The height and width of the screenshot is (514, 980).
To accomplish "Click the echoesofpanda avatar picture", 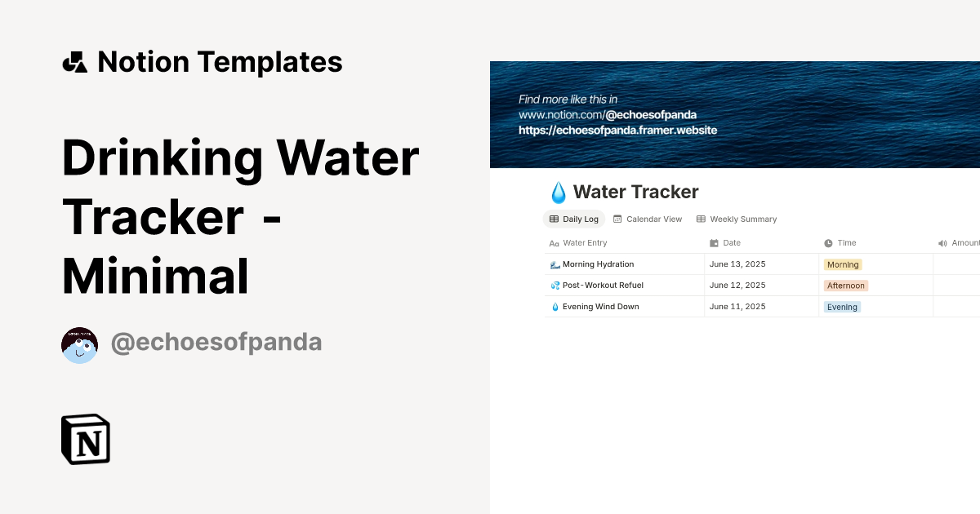I will pyautogui.click(x=79, y=344).
